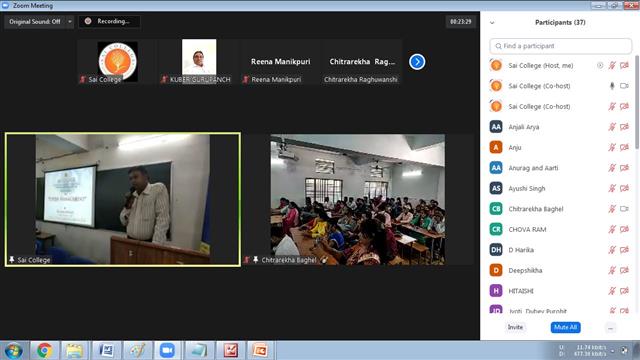Click Chitrarekha Baghel camera icon in list
Screen dimensions: 640x360
pyautogui.click(x=624, y=209)
